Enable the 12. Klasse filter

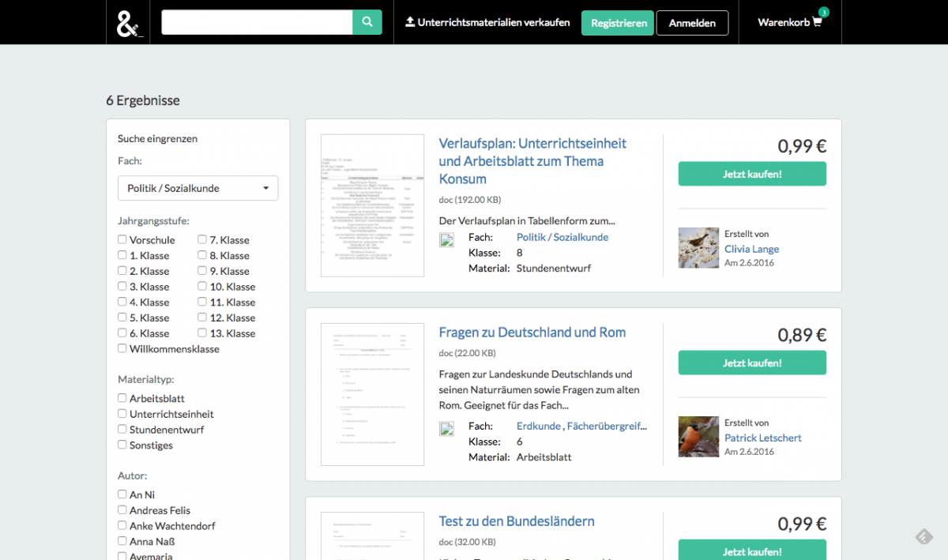(x=202, y=318)
